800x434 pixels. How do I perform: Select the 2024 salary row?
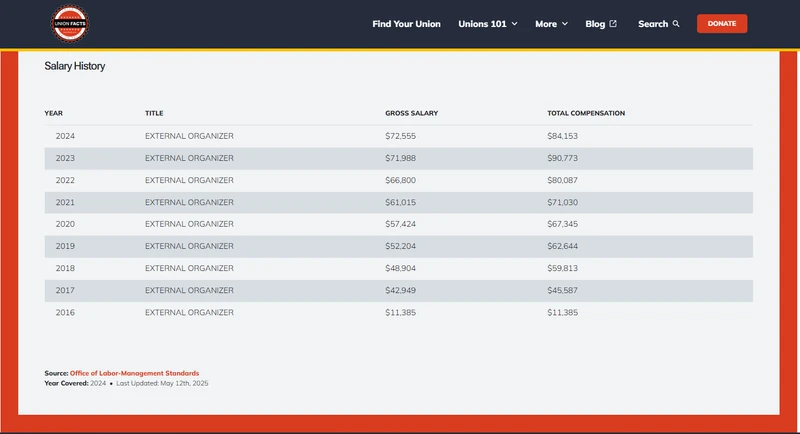(398, 136)
